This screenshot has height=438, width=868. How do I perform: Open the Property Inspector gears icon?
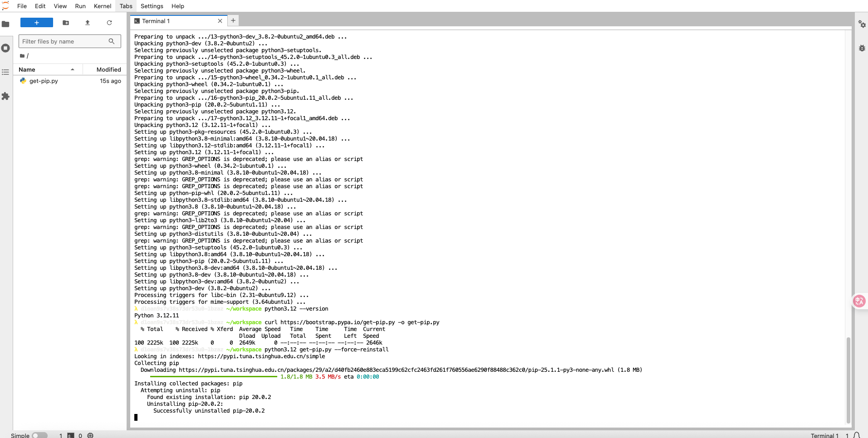tap(862, 24)
